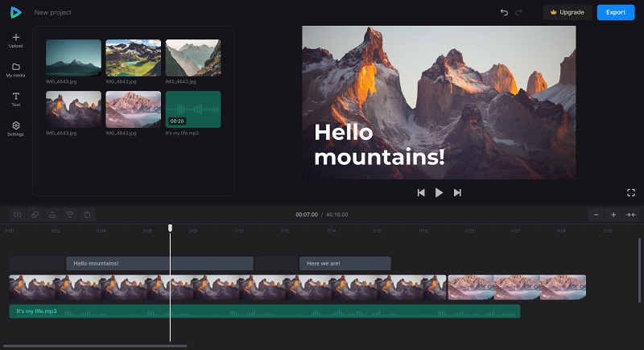Select the It's my life.mp3 audio track
This screenshot has width=644, height=350.
265,311
